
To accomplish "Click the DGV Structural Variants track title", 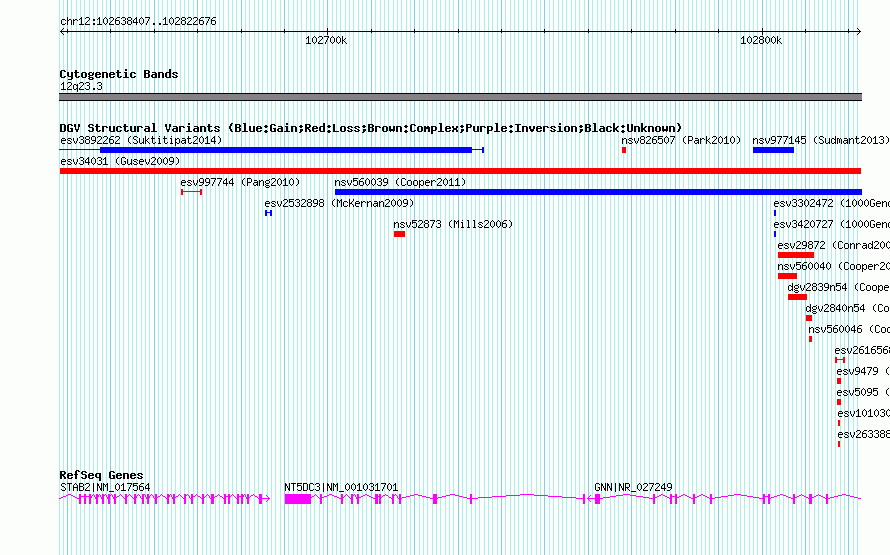I will (371, 128).
